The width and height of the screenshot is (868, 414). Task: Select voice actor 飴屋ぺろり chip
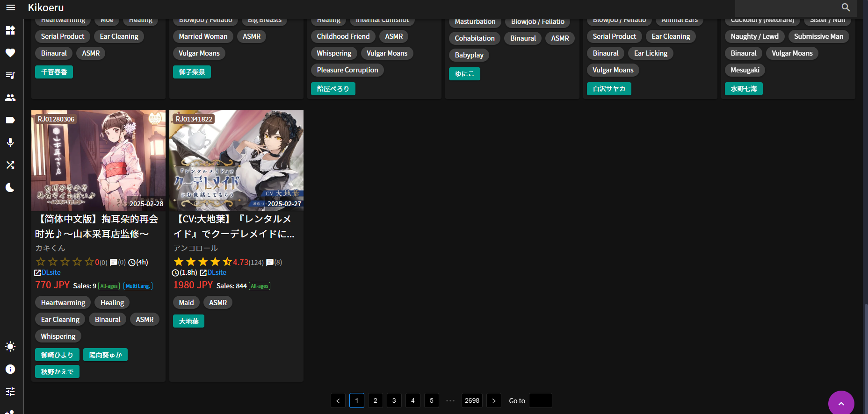point(333,89)
